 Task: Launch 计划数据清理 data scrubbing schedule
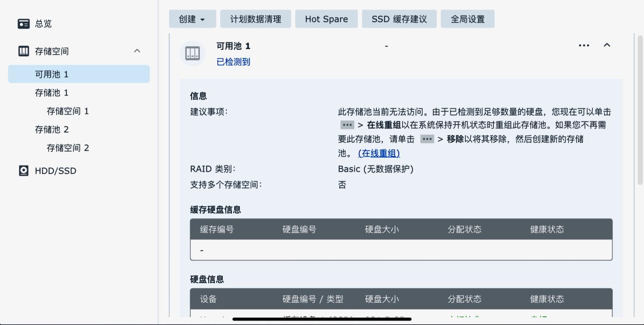256,19
